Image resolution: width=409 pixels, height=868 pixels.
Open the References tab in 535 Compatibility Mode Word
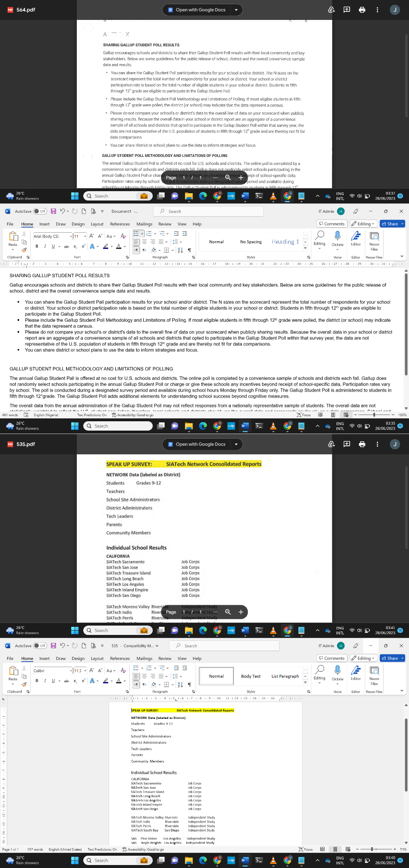120,659
